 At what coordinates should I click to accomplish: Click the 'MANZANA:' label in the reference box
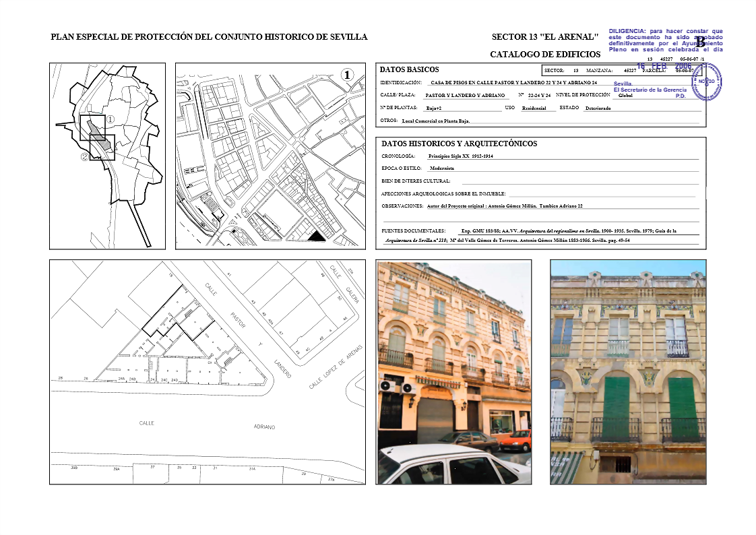click(599, 70)
